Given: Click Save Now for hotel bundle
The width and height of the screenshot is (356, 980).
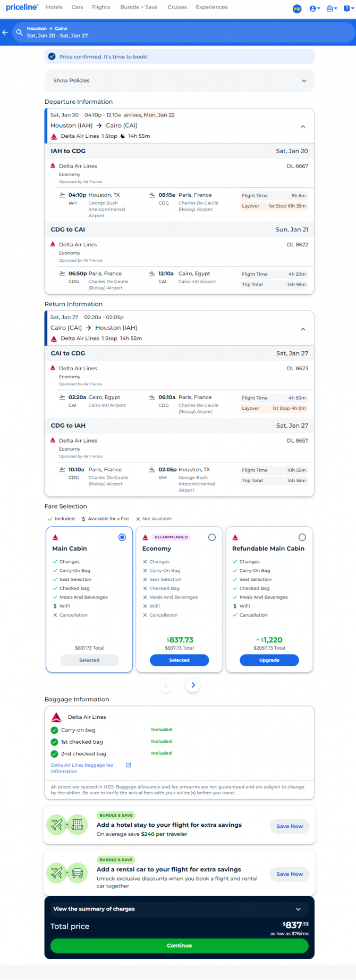Looking at the screenshot, I should click(x=290, y=826).
